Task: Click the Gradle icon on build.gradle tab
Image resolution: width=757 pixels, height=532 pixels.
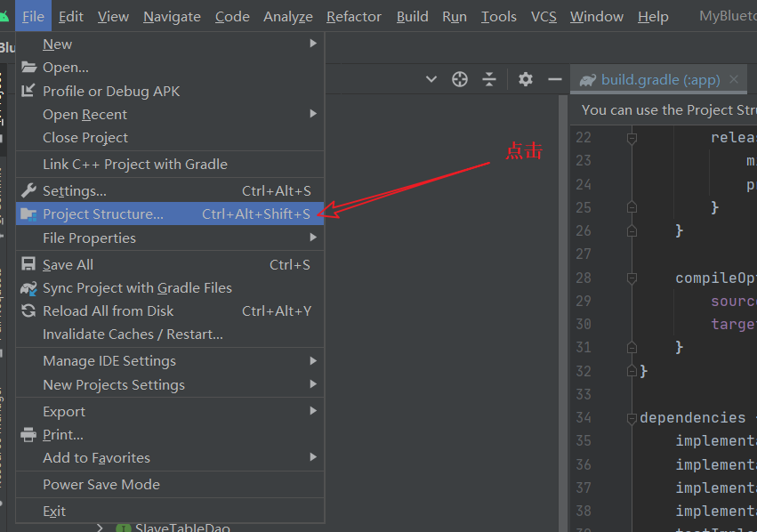Action: click(x=588, y=80)
